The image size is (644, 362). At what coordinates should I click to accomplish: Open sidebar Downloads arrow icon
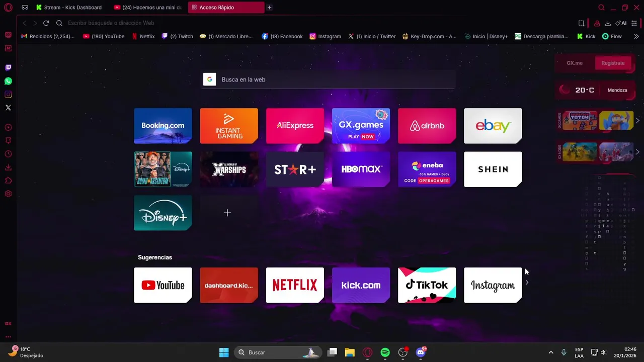point(8,167)
